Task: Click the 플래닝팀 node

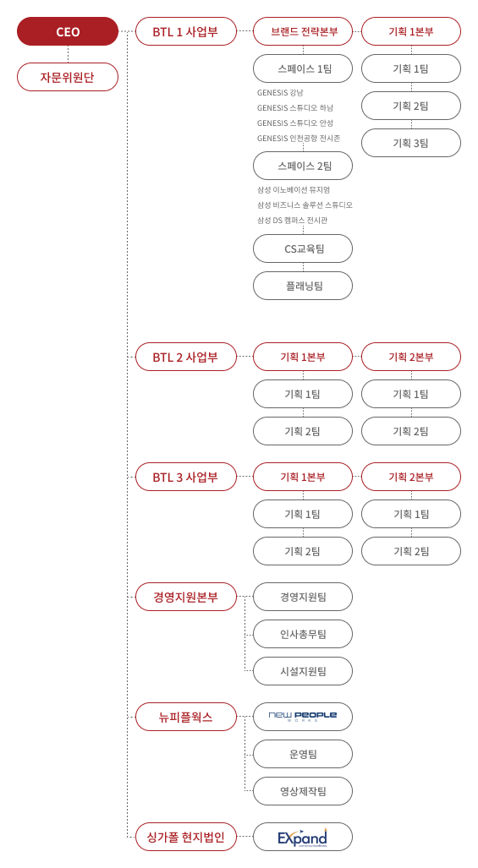Action: 302,286
